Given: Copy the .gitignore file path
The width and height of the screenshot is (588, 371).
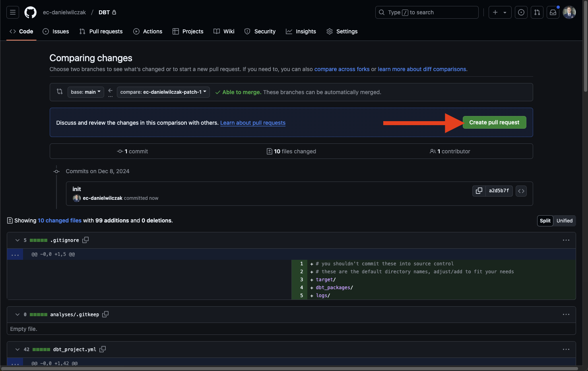Looking at the screenshot, I should click(x=85, y=240).
